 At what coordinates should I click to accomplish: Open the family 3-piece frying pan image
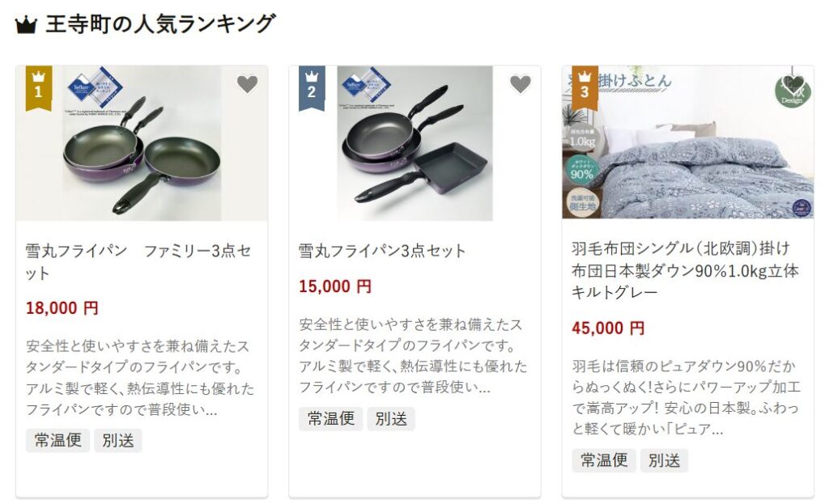[142, 143]
